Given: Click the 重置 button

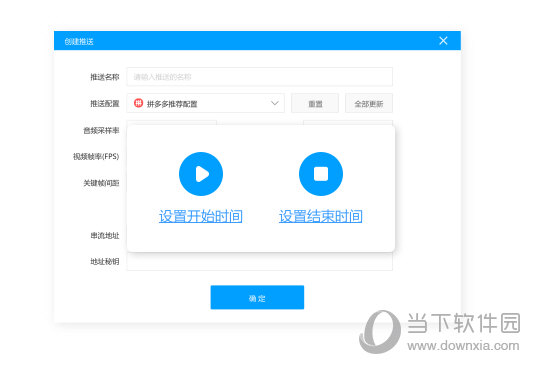Looking at the screenshot, I should click(315, 103).
